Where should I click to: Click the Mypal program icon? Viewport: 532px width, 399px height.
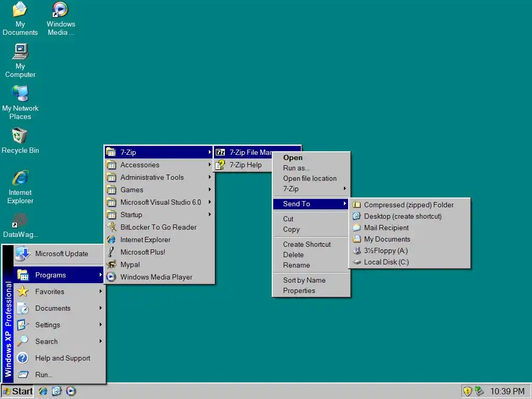pyautogui.click(x=111, y=264)
